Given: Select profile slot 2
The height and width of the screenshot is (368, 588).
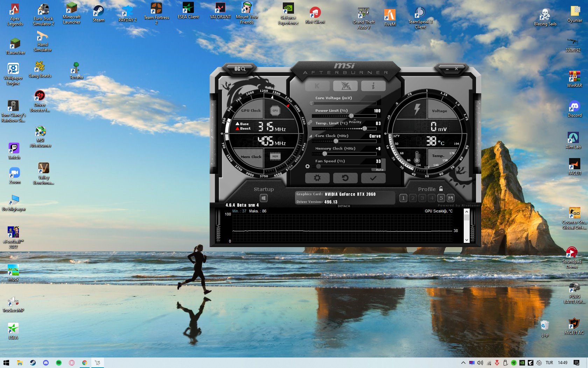Looking at the screenshot, I should tap(413, 198).
